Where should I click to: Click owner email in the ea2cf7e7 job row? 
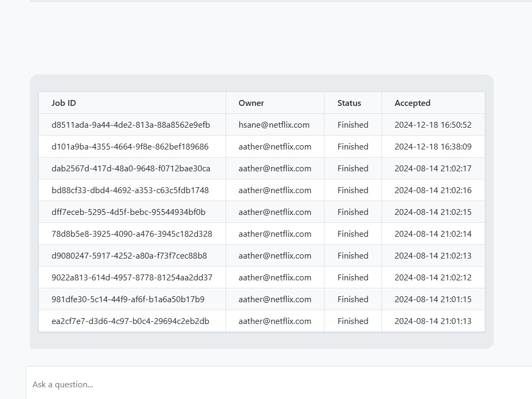pyautogui.click(x=275, y=321)
